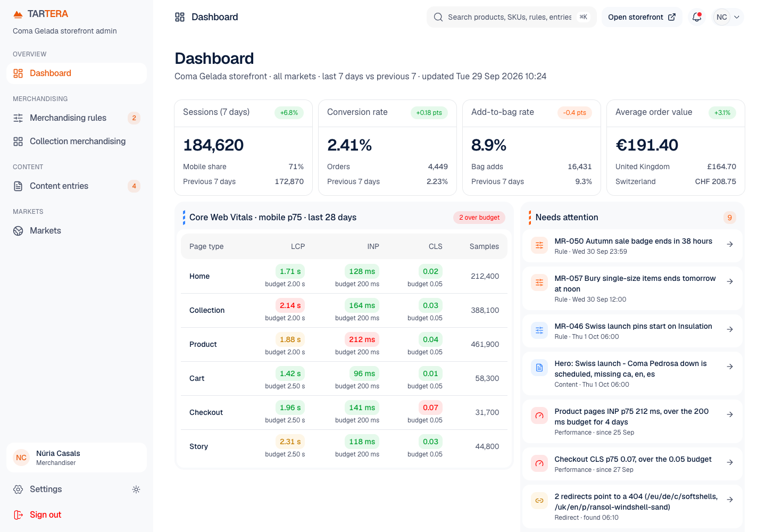Click the '2 over budget' badge
This screenshot has height=532, width=766.
[479, 218]
